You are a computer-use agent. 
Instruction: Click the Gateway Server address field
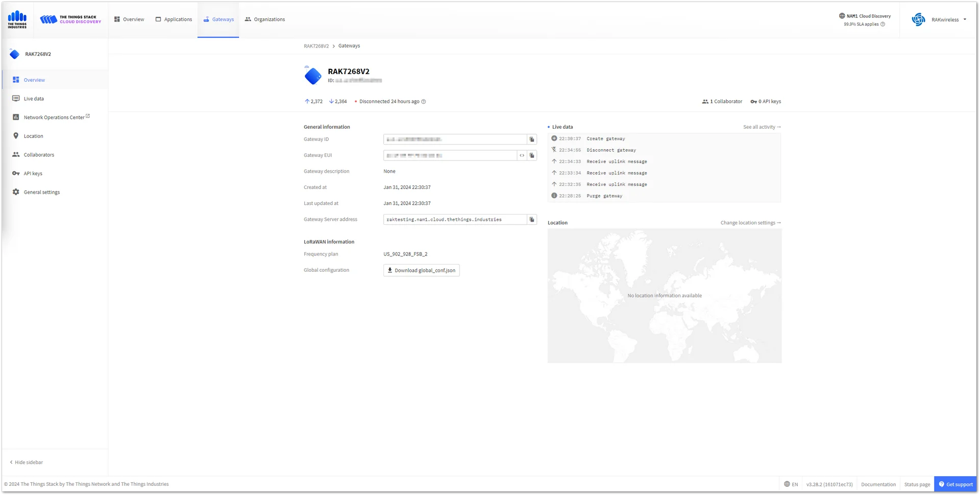(455, 220)
